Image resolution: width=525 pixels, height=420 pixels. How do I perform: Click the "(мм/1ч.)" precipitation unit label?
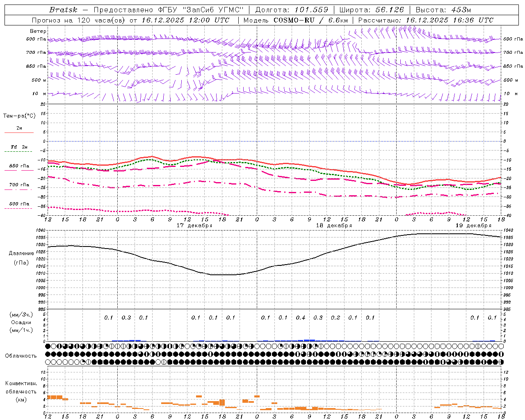(21, 330)
